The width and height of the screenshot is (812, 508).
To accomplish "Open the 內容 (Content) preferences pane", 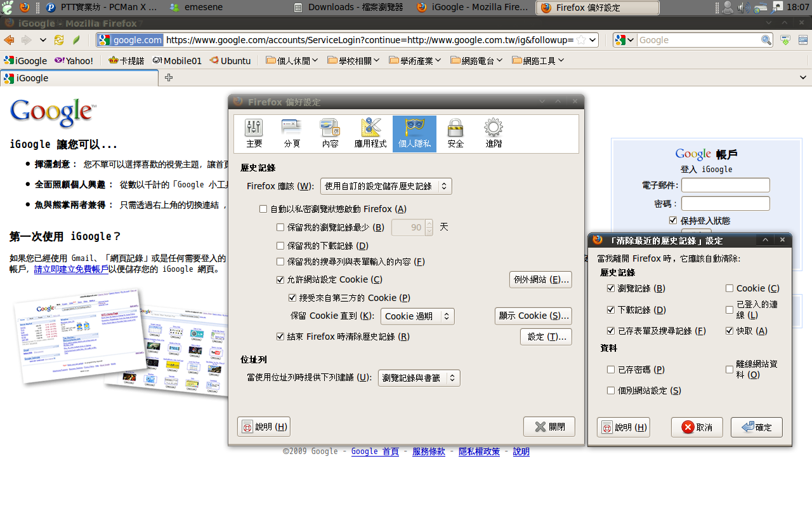I will (330, 133).
